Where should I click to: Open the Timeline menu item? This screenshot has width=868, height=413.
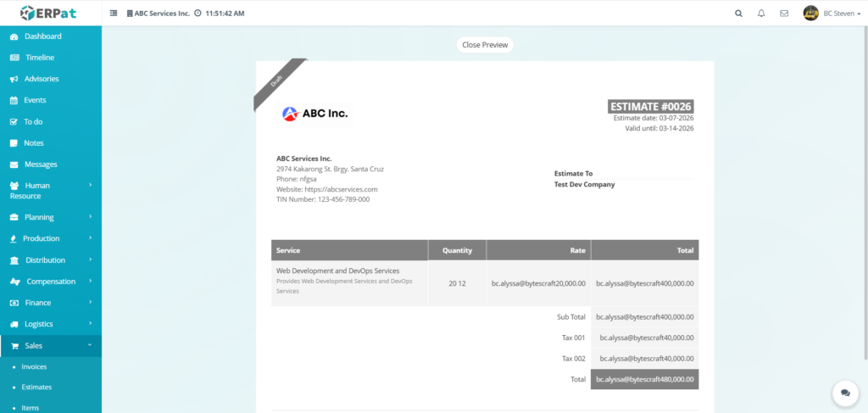39,58
